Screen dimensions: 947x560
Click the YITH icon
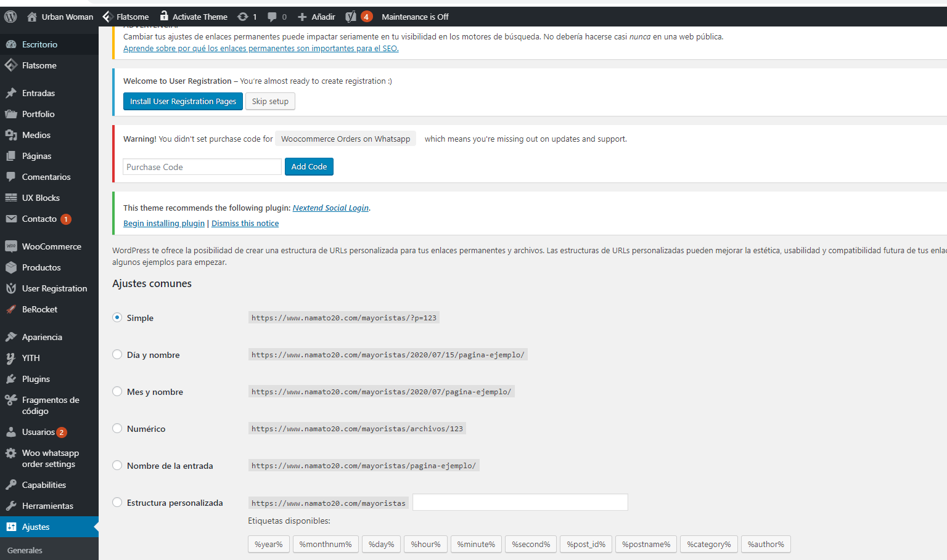click(11, 358)
